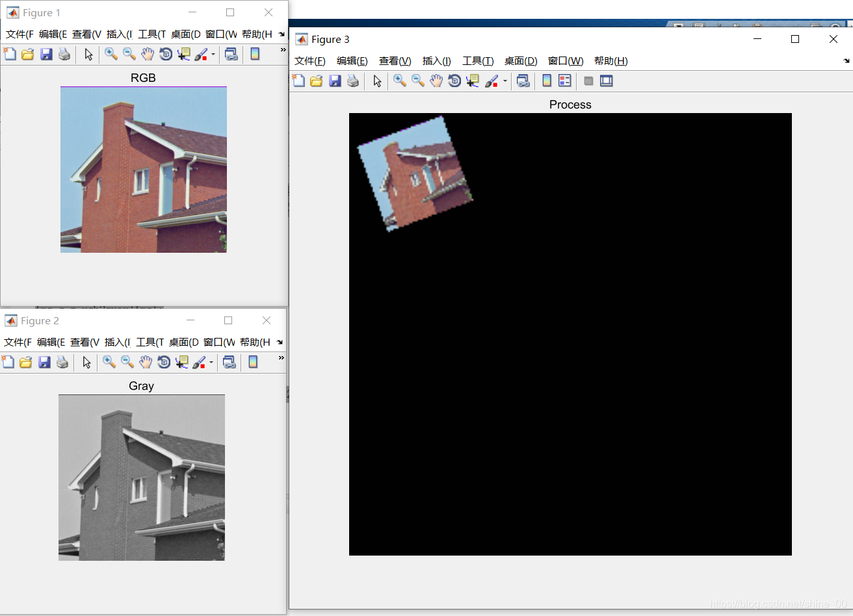Click Link Plot icon in Figure 1

coord(231,54)
